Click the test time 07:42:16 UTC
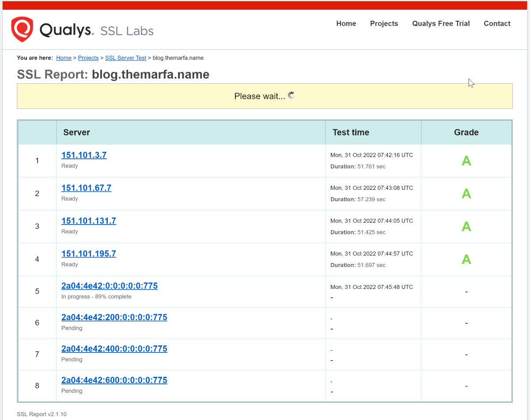The height and width of the screenshot is (420, 530). pyautogui.click(x=372, y=155)
